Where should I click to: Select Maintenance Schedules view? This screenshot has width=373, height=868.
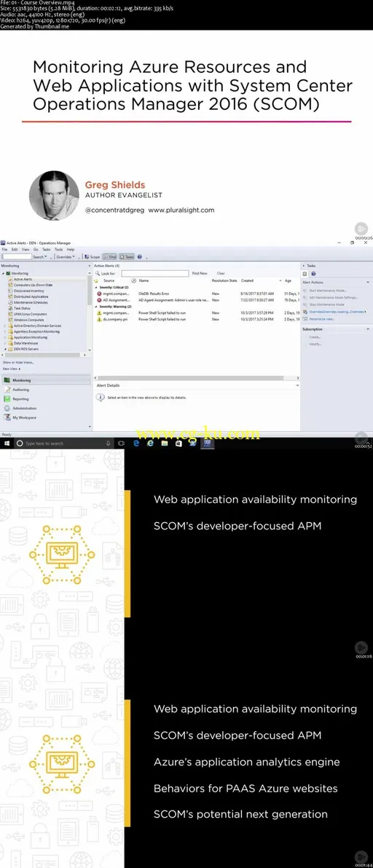click(x=31, y=302)
